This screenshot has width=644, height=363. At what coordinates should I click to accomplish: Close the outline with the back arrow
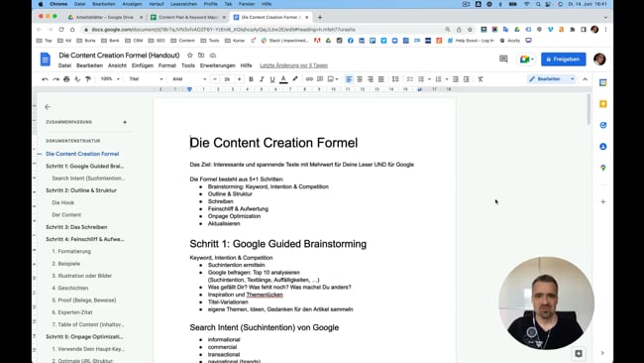click(x=48, y=107)
